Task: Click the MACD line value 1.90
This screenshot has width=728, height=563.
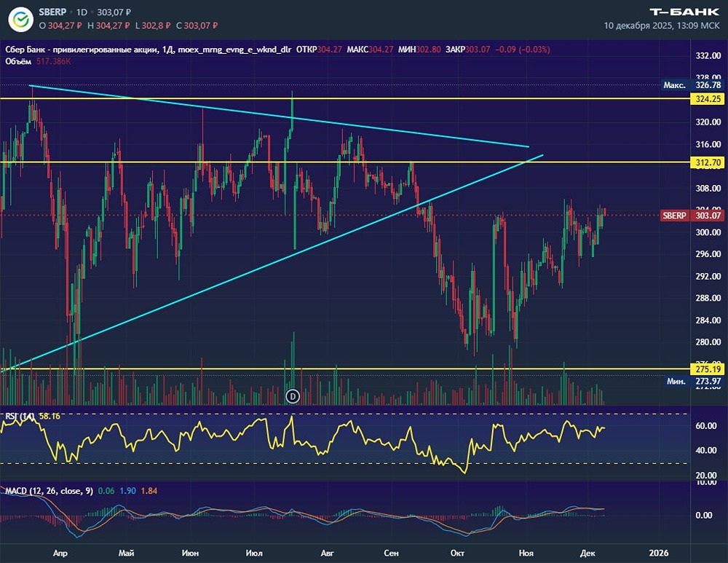Action: [x=127, y=491]
